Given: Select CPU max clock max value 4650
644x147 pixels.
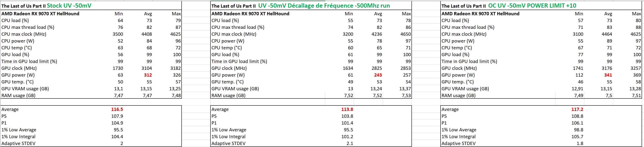Looking at the screenshot, I should [x=406, y=34].
